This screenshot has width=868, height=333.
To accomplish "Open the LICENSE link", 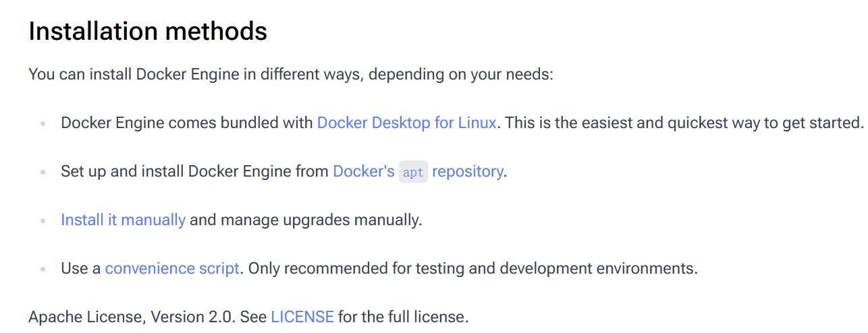I will point(302,317).
